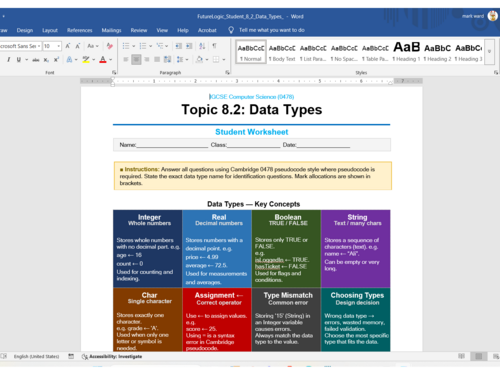Open the Review tab
Viewport: 500px width, 375px height.
click(139, 30)
